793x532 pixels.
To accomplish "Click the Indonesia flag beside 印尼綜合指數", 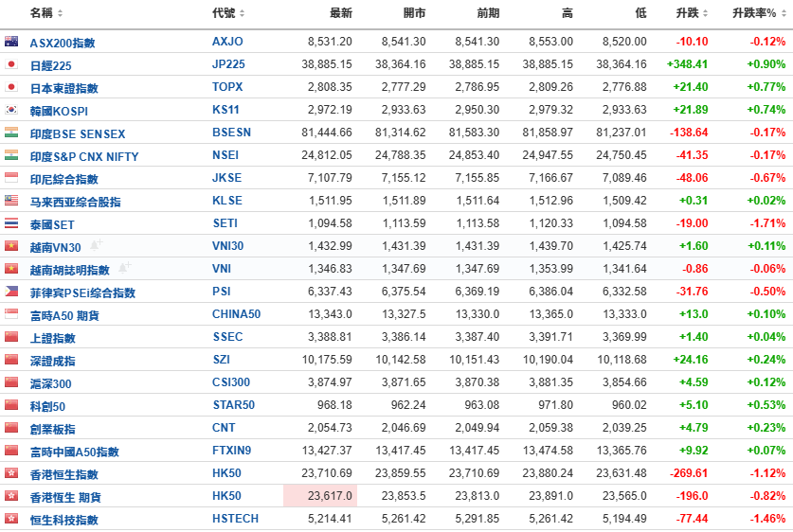I will coord(11,178).
